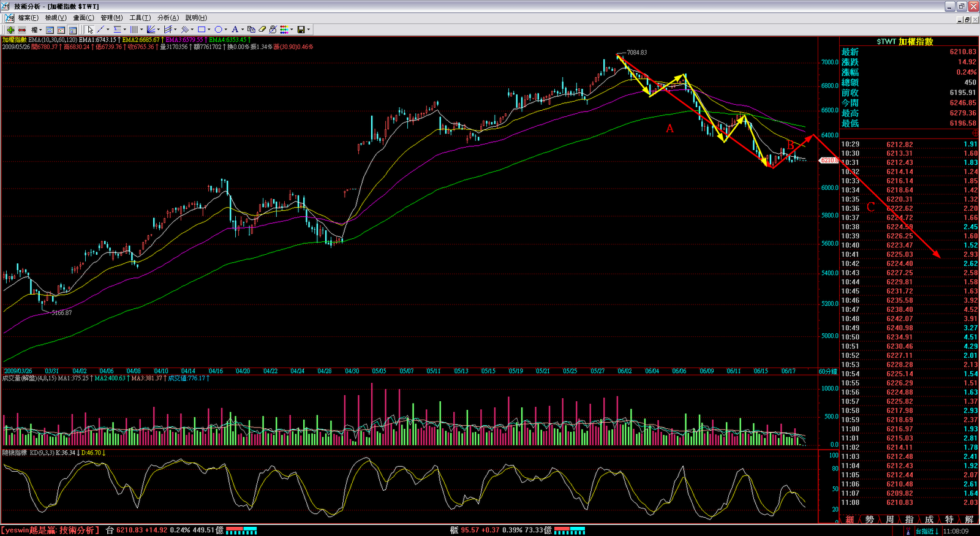
Task: Expand the vertical cycle lines dropdown arrow
Action: pos(141,29)
